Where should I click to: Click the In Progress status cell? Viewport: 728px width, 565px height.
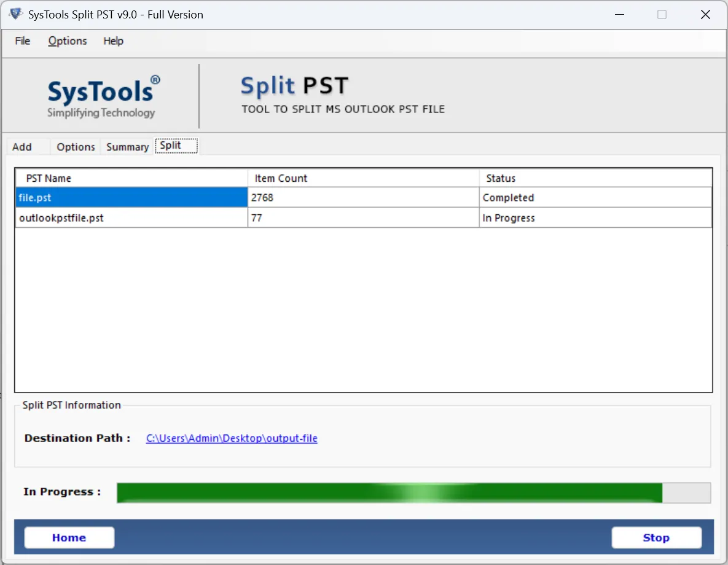[596, 218]
